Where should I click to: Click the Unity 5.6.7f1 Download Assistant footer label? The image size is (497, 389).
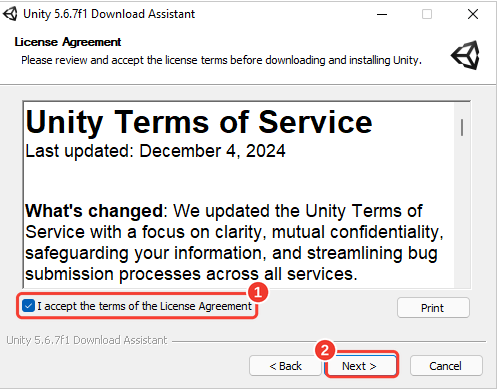coord(86,340)
